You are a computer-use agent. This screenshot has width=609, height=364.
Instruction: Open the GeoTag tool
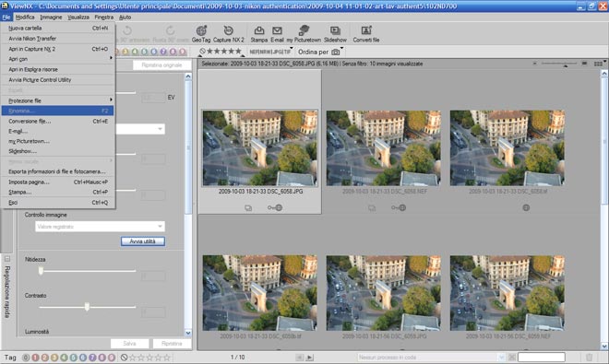pos(201,34)
